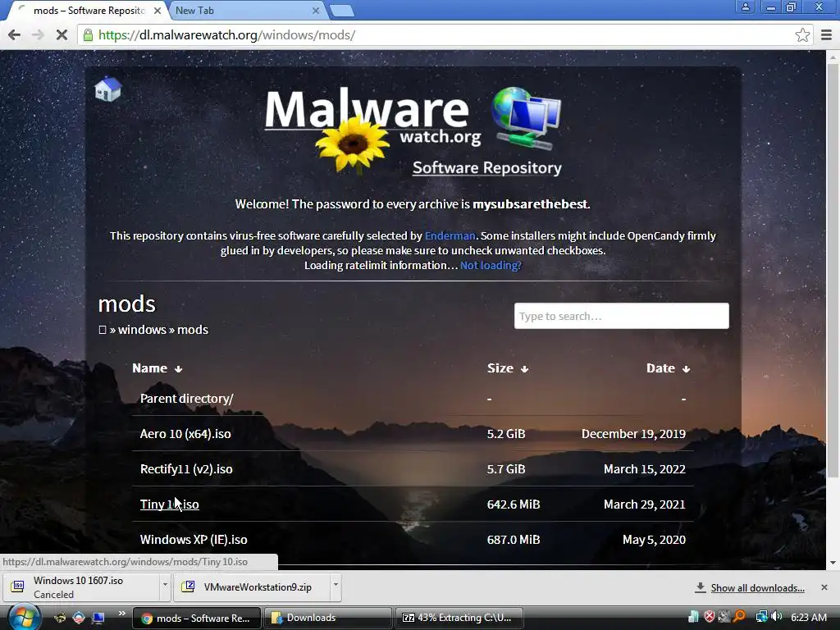Click the green padlock security icon
Viewport: 840px width, 630px height.
pyautogui.click(x=87, y=35)
